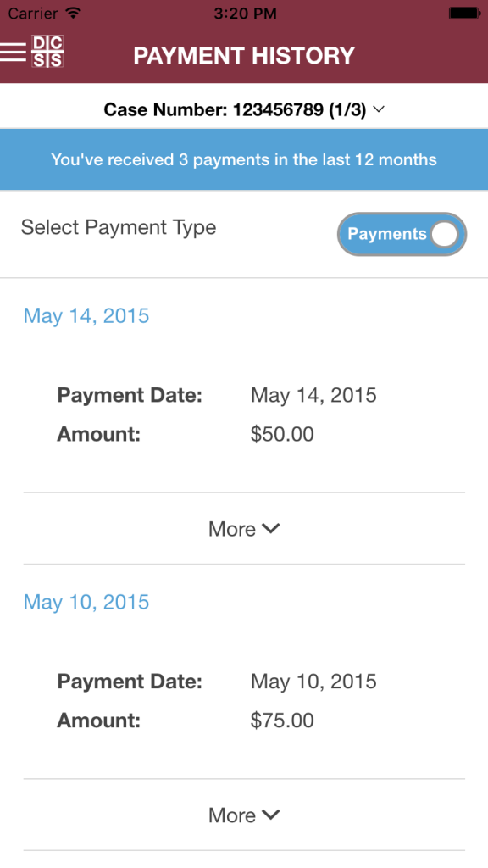Image resolution: width=488 pixels, height=868 pixels.
Task: Tap the Carrier label in status bar
Action: tap(33, 13)
